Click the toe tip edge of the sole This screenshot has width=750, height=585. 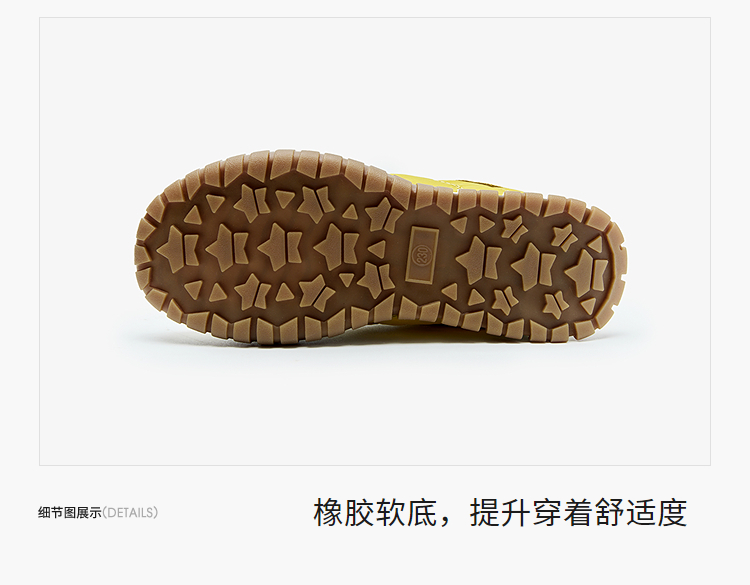pos(139,248)
